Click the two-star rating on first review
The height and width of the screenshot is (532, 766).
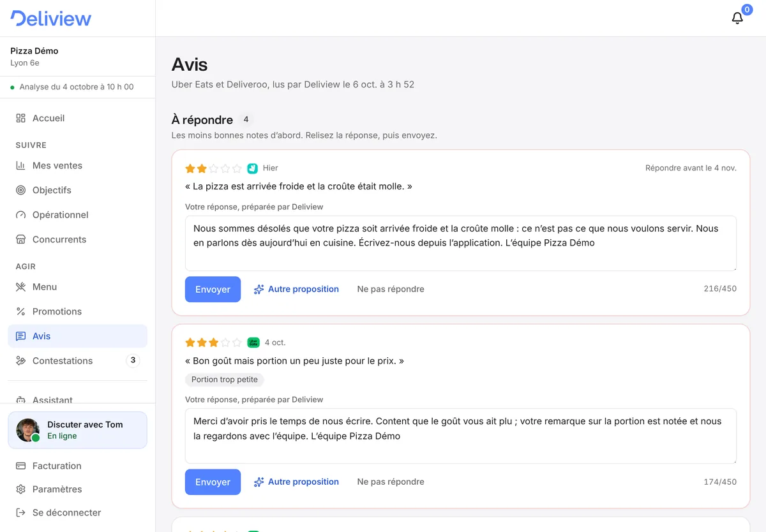pos(213,168)
